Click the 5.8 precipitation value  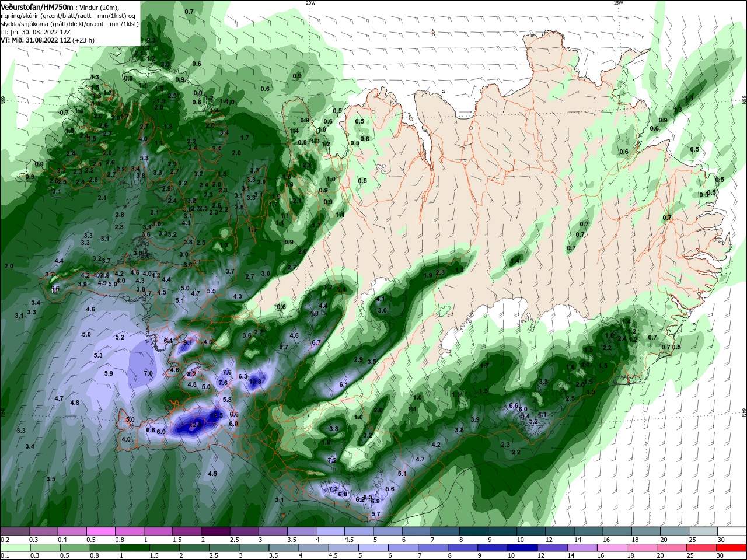pos(227,400)
